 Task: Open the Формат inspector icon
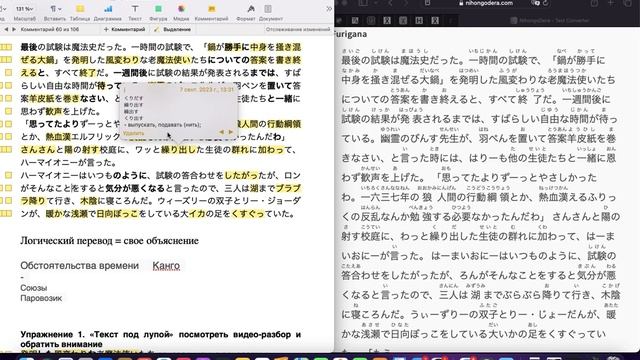click(x=251, y=9)
